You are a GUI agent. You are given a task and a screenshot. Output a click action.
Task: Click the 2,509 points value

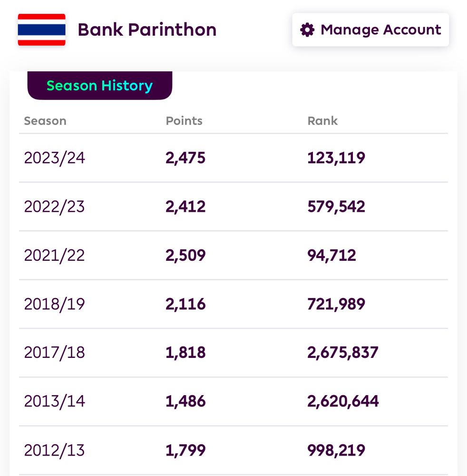point(185,256)
